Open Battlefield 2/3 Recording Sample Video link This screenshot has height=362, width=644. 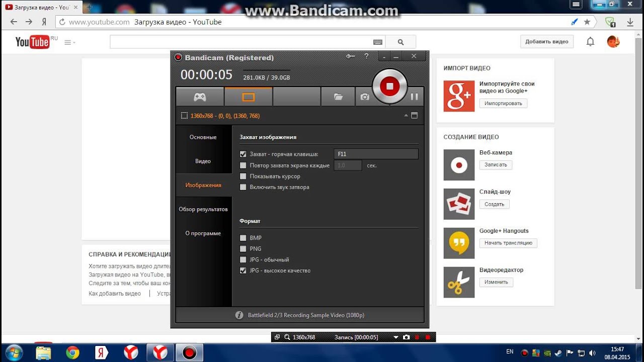(x=306, y=315)
